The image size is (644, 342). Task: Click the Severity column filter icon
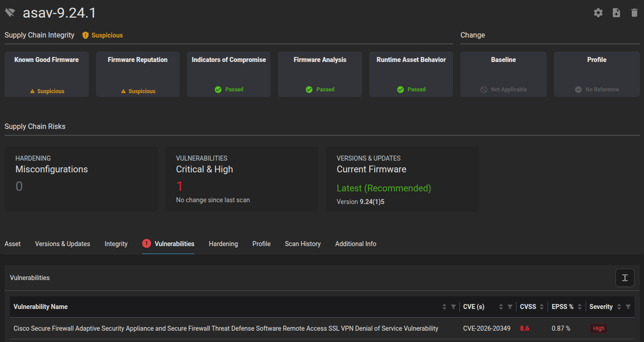pos(628,307)
